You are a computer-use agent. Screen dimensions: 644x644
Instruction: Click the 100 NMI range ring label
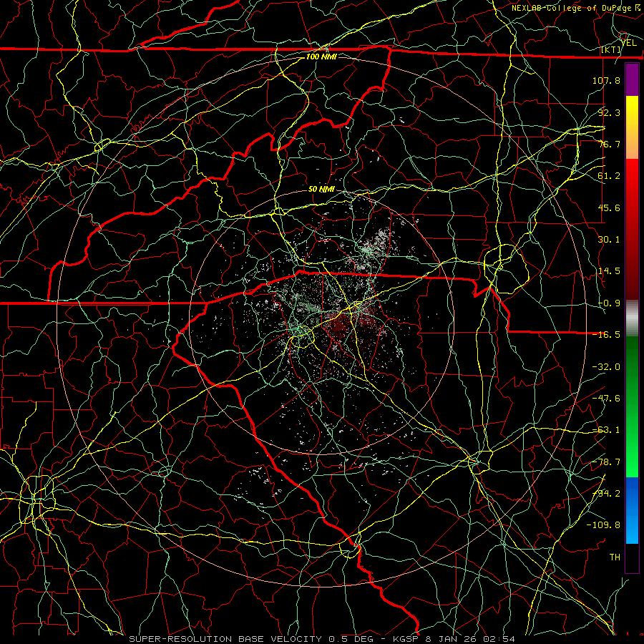321,57
